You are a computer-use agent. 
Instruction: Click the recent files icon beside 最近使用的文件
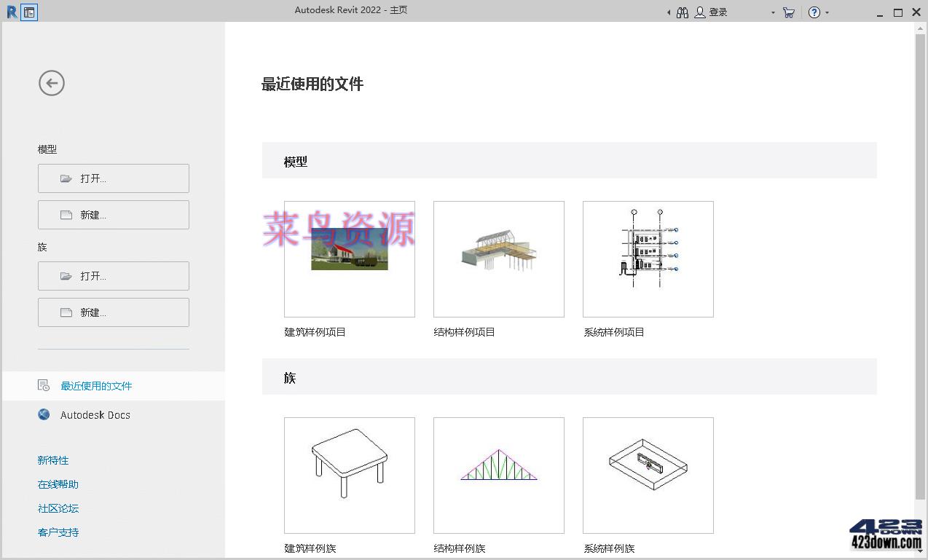click(44, 385)
